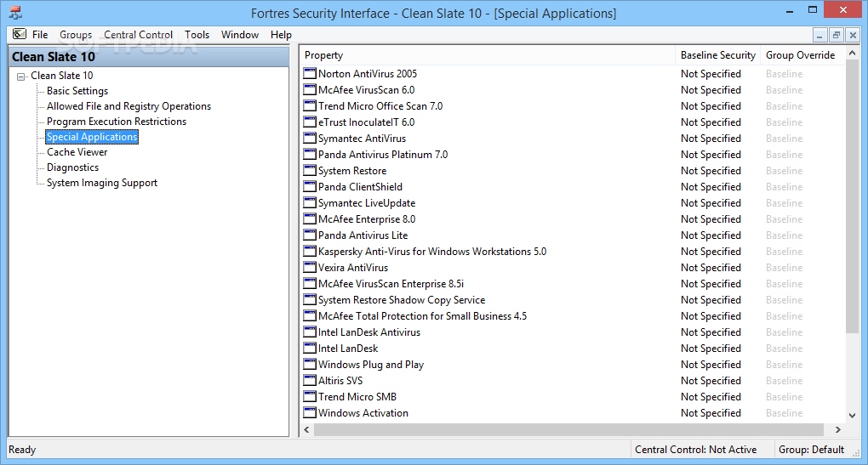Click Baseline override for Intel LanDesk
The height and width of the screenshot is (465, 868).
click(784, 349)
